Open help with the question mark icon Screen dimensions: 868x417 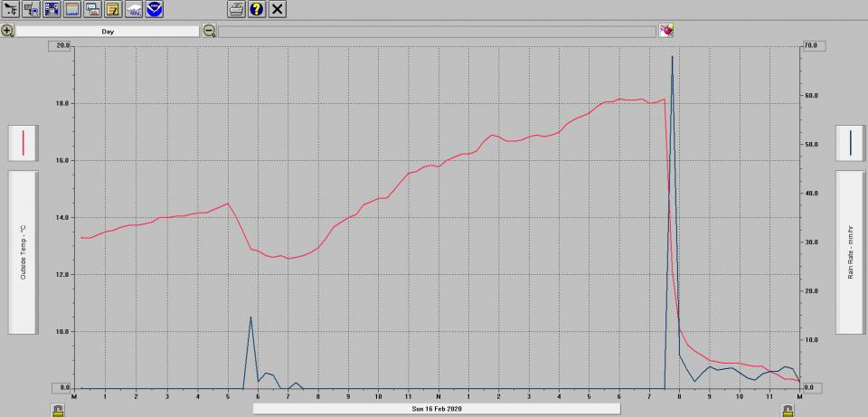pyautogui.click(x=257, y=9)
